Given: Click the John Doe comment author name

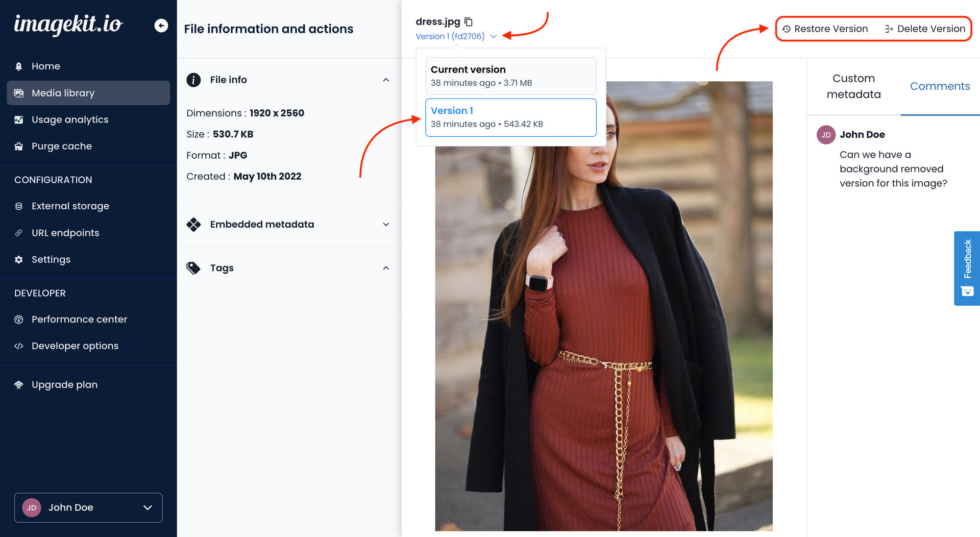Looking at the screenshot, I should click(862, 135).
